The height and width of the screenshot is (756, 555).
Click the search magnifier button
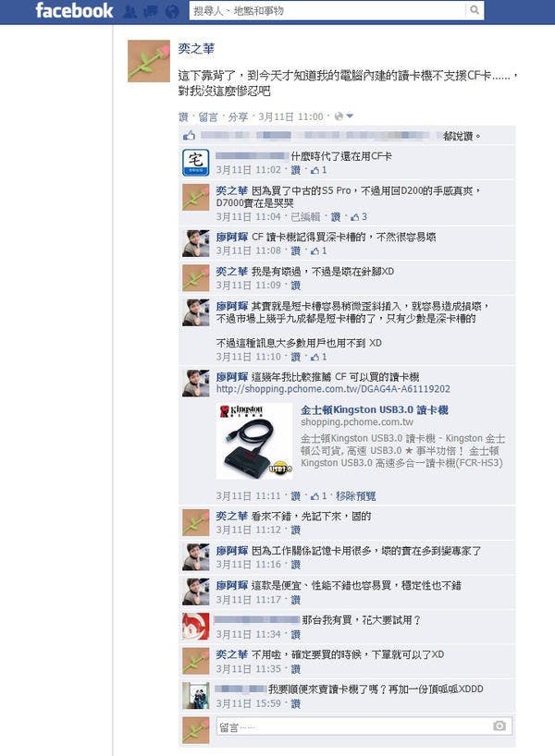click(475, 10)
